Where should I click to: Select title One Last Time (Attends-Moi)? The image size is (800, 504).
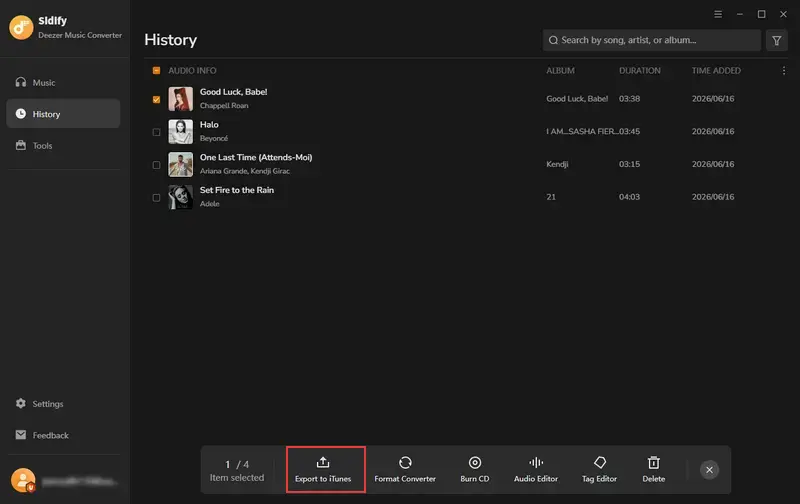256,157
